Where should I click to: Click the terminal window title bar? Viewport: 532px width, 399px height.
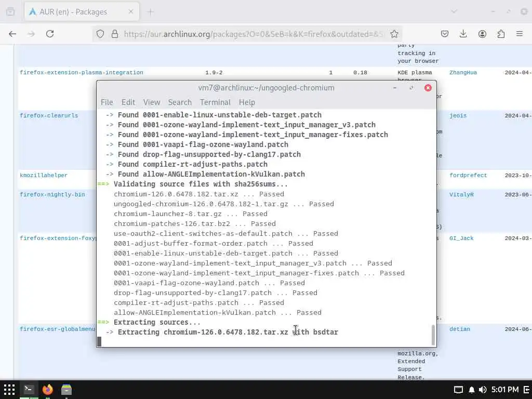pyautogui.click(x=267, y=88)
